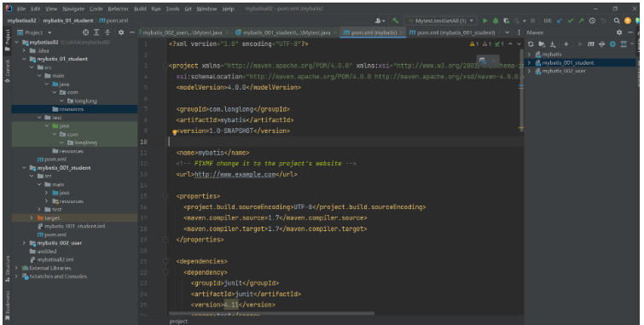Open the Git menu
This screenshot has width=644, height=325.
coord(189,9)
